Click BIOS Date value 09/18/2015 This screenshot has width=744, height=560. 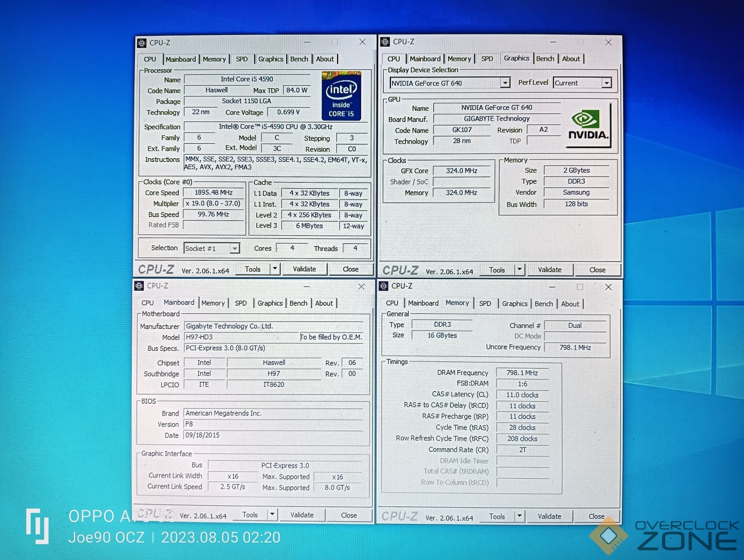[x=273, y=435]
